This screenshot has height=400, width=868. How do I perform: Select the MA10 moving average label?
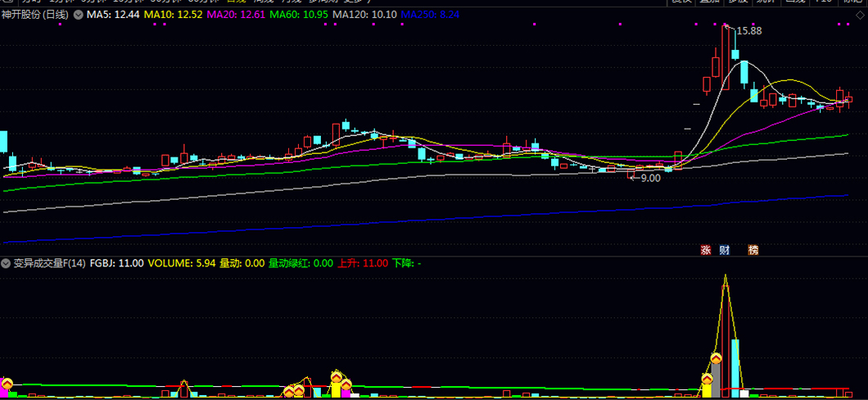pyautogui.click(x=173, y=16)
